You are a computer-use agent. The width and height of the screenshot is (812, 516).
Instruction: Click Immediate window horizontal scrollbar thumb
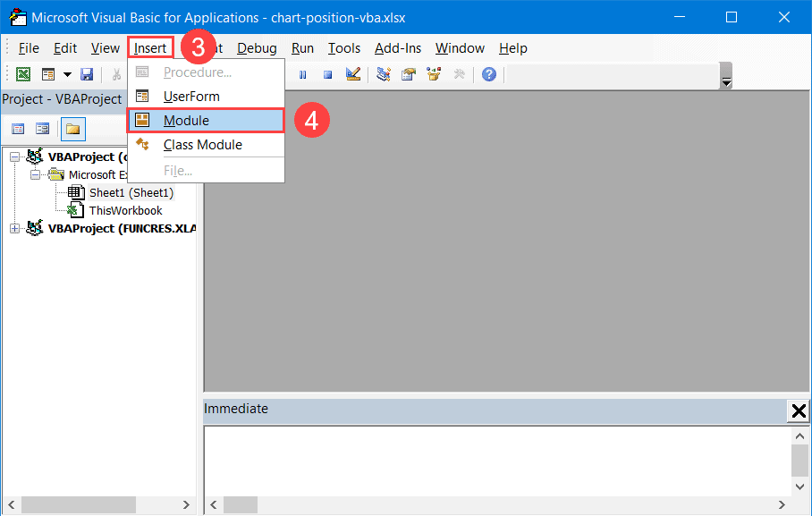[x=241, y=504]
